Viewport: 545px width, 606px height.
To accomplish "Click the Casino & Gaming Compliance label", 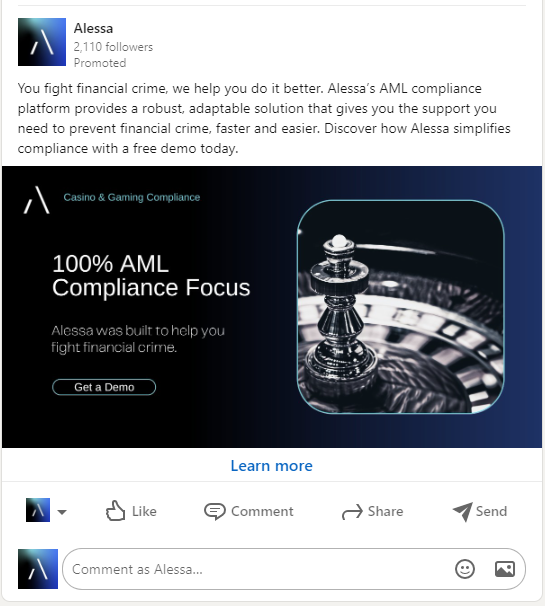I will (132, 197).
